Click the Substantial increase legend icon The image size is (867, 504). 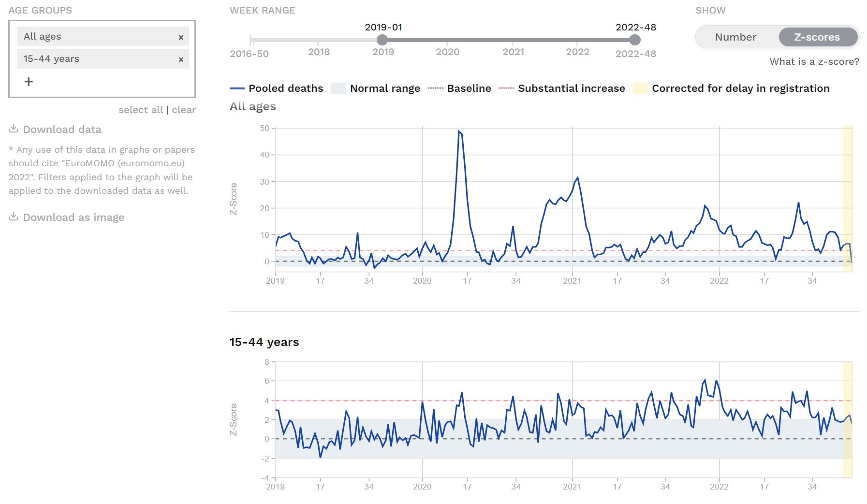[506, 88]
